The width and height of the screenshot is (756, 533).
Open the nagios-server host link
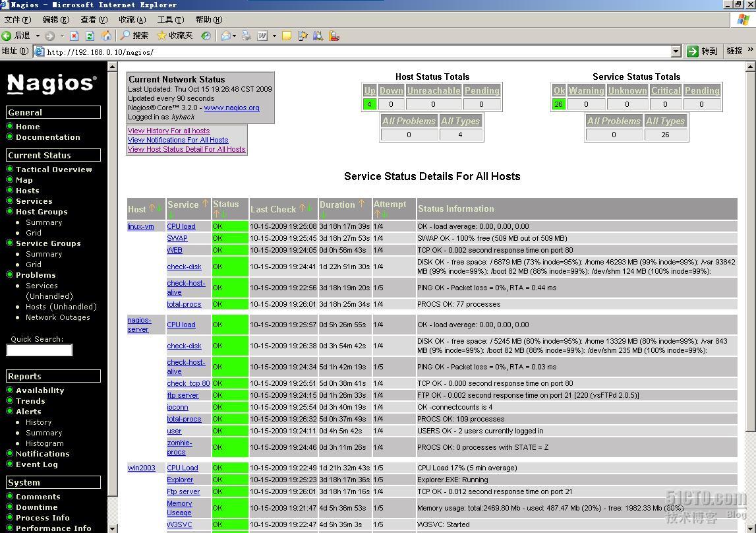point(139,325)
